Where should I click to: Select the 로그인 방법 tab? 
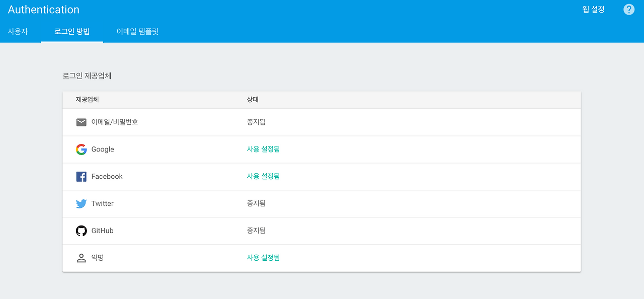pyautogui.click(x=71, y=31)
